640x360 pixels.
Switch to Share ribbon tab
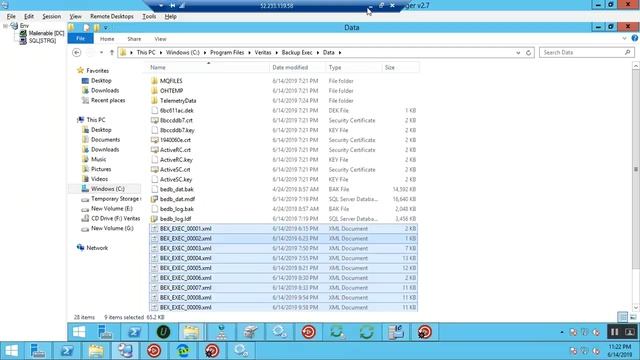pos(134,39)
